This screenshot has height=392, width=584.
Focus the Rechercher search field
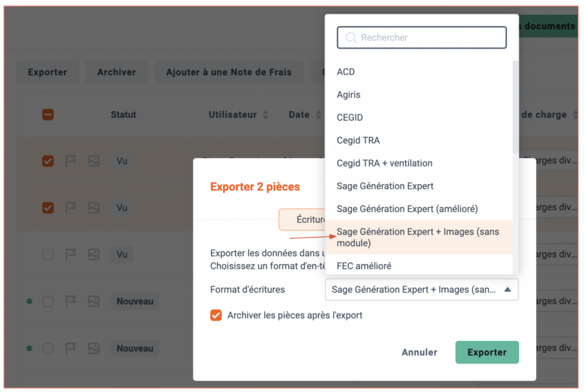click(421, 38)
